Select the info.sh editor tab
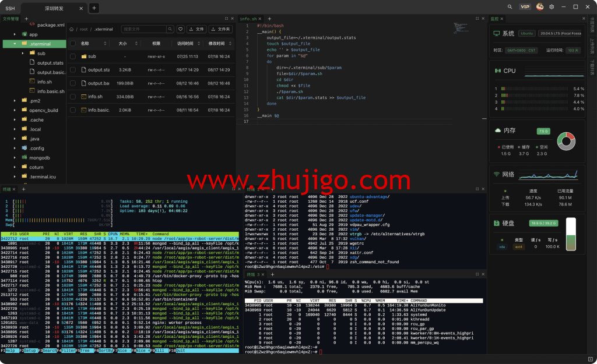The height and width of the screenshot is (364, 597). click(249, 19)
